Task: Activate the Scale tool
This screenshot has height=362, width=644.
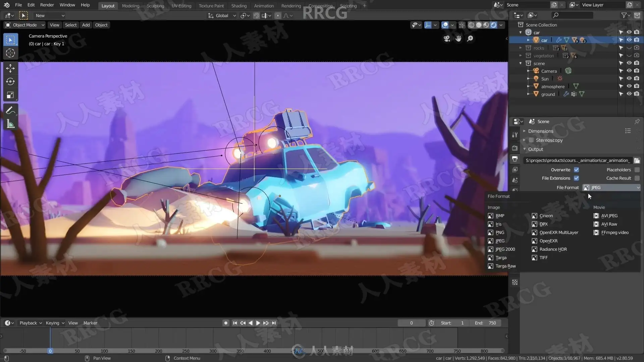Action: [10, 95]
